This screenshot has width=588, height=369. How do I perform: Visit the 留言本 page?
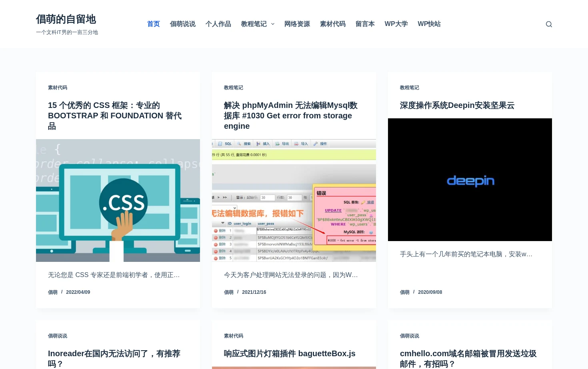[x=365, y=24]
